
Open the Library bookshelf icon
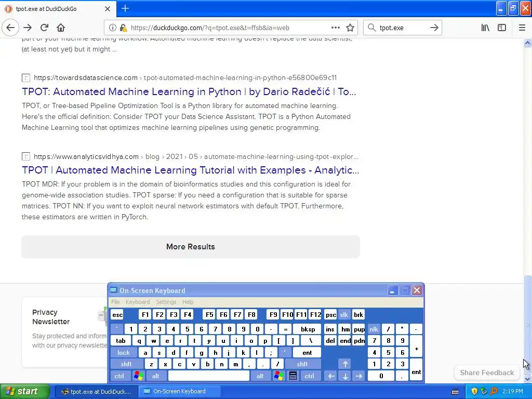[x=485, y=28]
